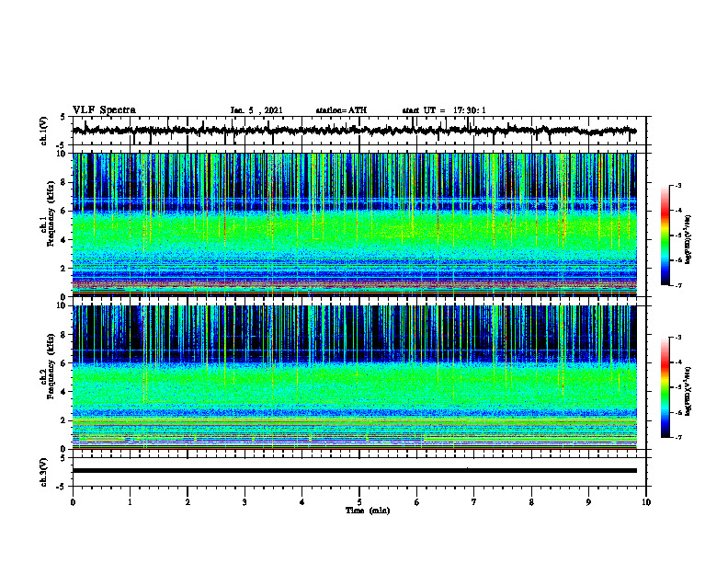728x563 pixels.
Task: Click the ch.1 frequency axis "2" tick label
Action: [64, 269]
